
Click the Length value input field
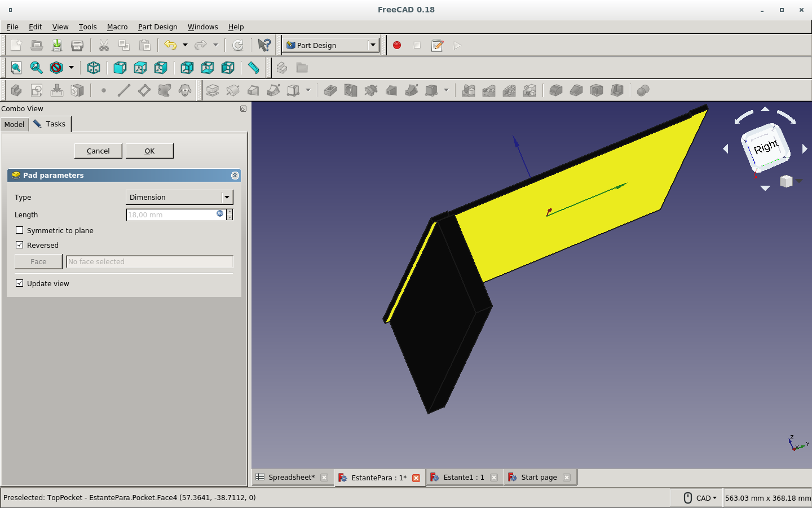click(175, 214)
